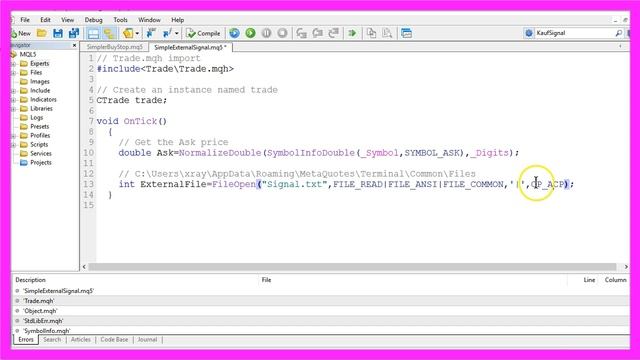Select the Services folder
640x360 pixels.
pyautogui.click(x=41, y=153)
